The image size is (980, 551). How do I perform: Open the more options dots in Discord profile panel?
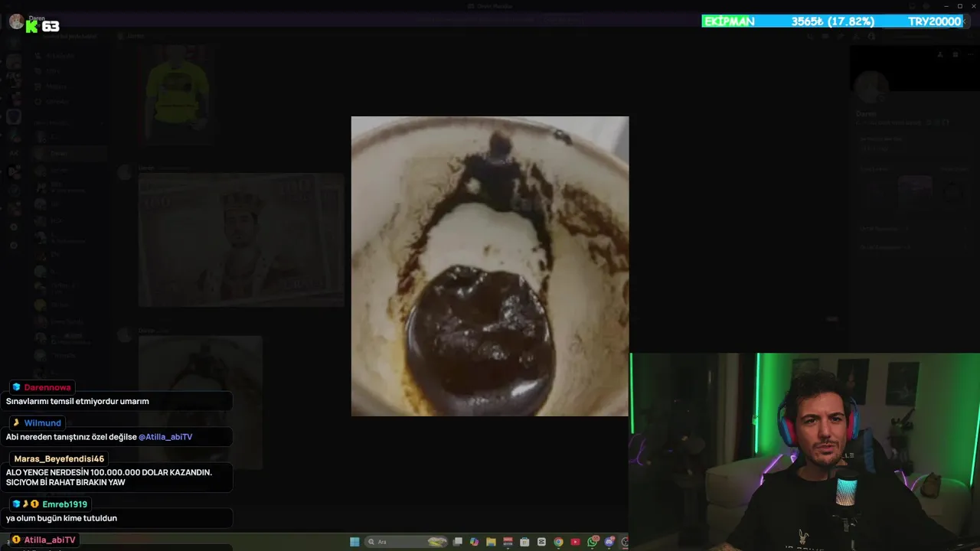pos(970,54)
